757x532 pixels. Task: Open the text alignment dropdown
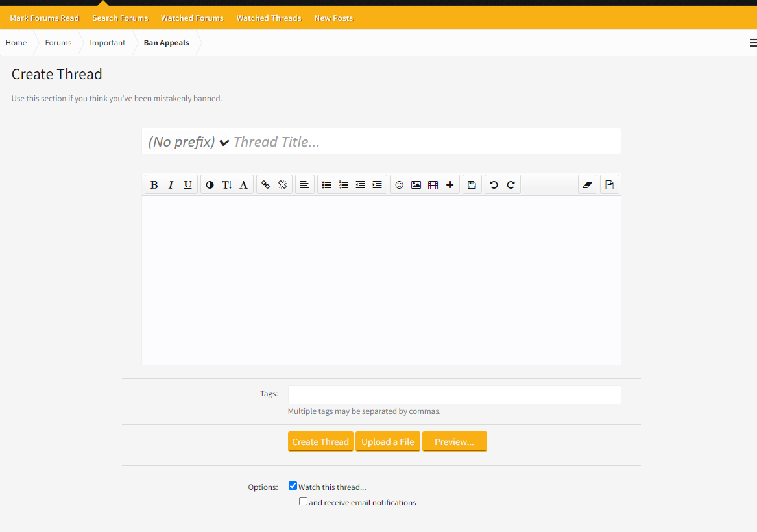(305, 185)
